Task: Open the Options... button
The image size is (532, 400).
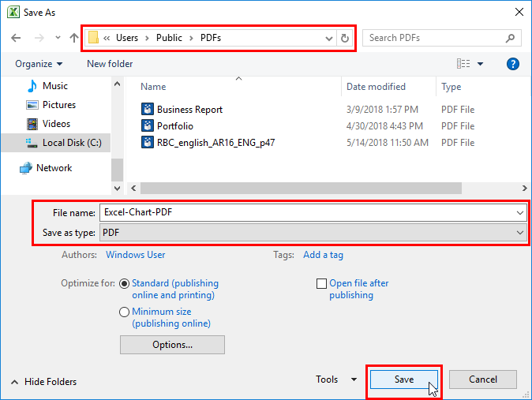Action: tap(172, 345)
